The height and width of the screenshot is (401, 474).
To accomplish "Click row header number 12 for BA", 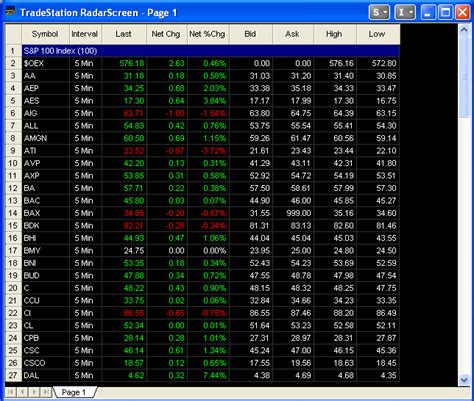I will (x=13, y=188).
